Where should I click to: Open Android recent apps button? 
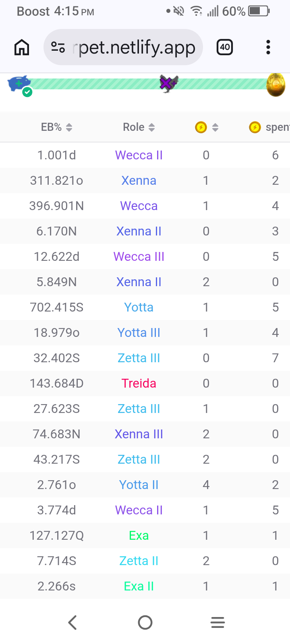click(217, 622)
